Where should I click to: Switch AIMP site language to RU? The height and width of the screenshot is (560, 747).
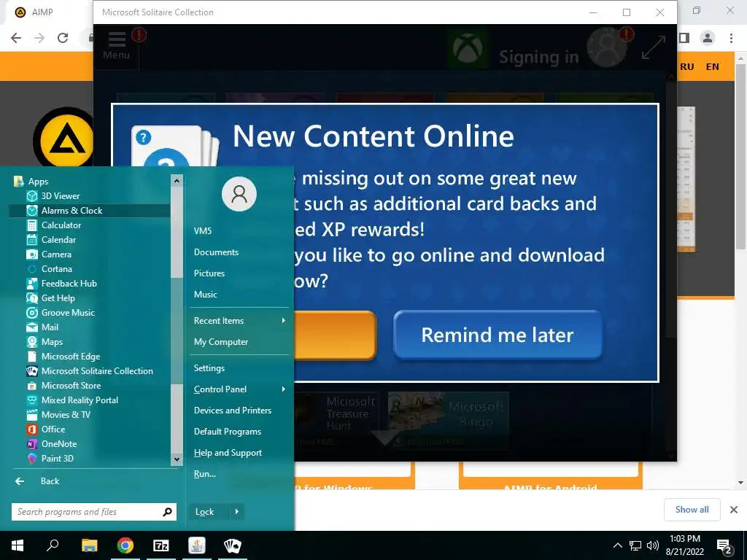686,66
